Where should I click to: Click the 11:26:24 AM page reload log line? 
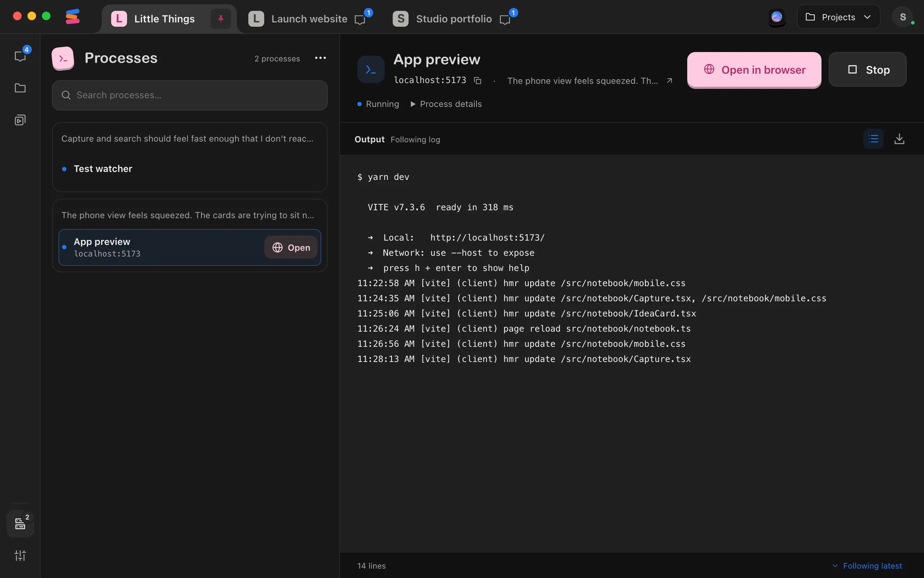click(524, 328)
